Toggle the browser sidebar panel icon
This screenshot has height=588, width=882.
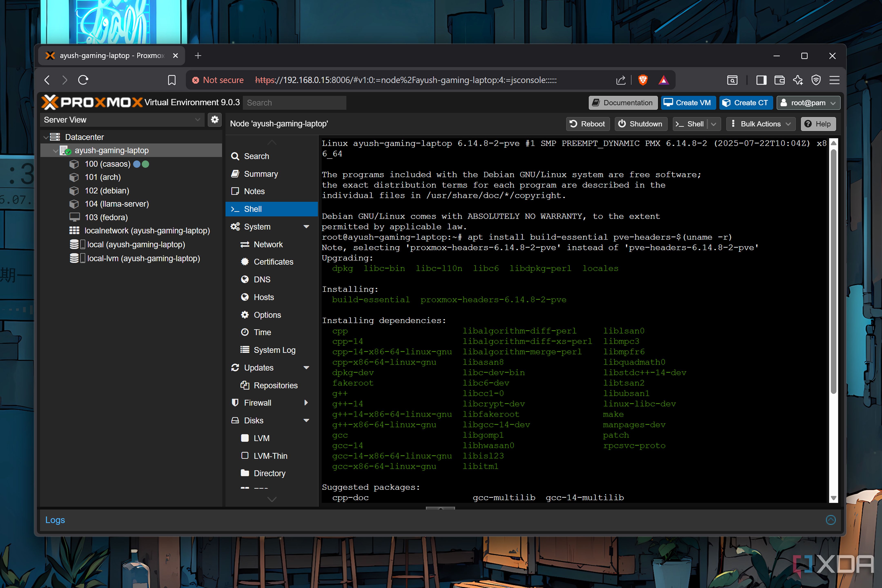(761, 80)
